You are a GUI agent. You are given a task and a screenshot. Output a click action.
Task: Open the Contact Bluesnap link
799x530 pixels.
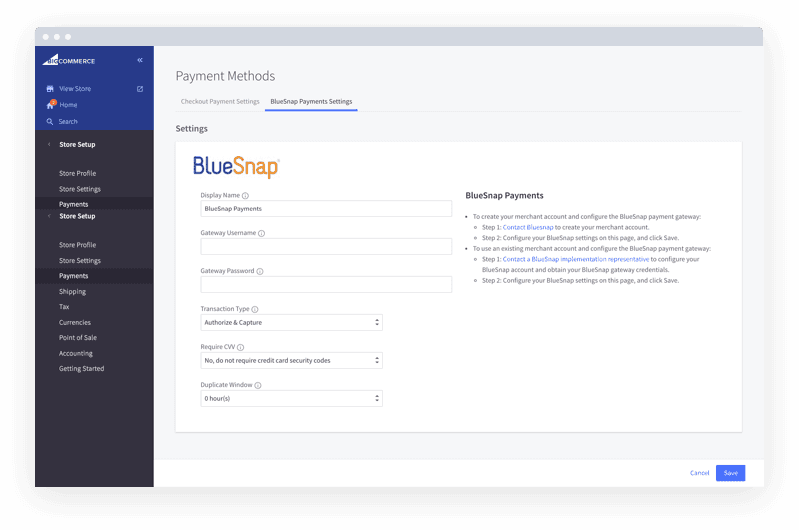point(528,227)
